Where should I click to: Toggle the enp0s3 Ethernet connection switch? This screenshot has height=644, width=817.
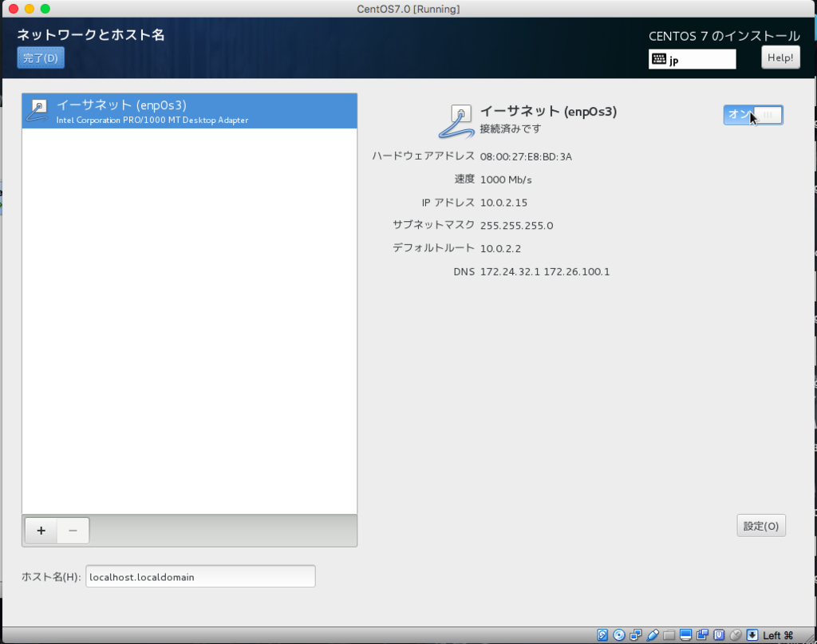[753, 115]
